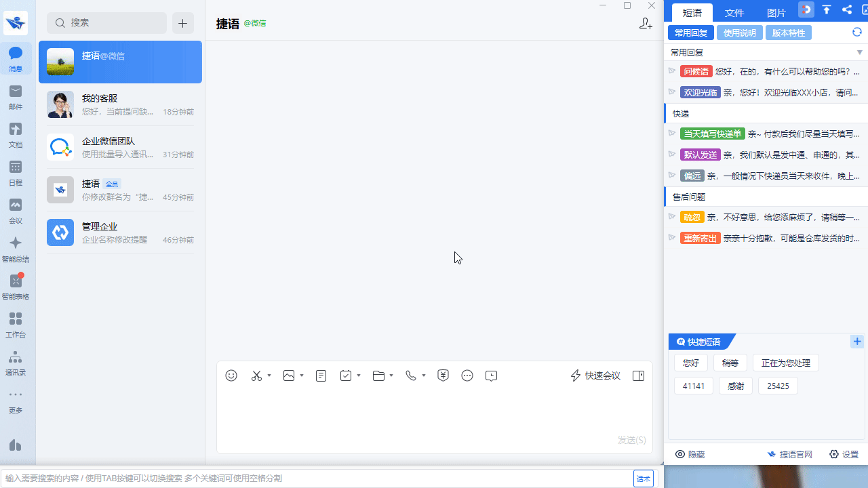Switch to the 图片 tab
The height and width of the screenshot is (488, 868).
point(776,13)
